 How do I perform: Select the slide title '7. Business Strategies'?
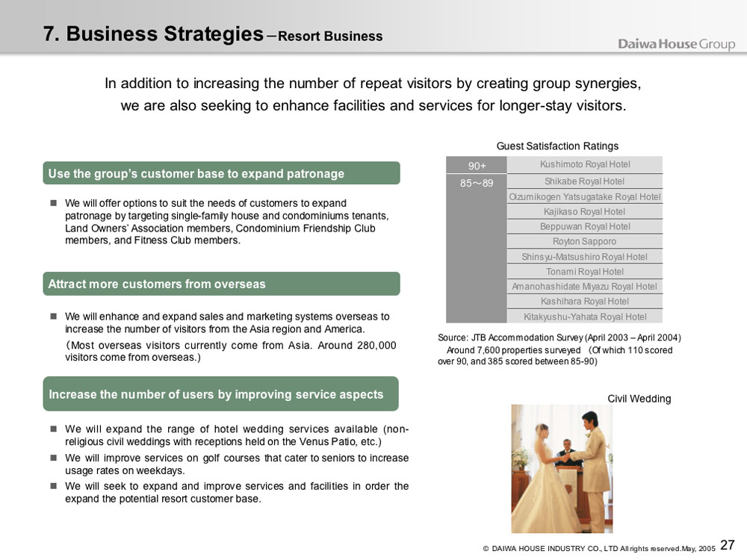click(153, 34)
